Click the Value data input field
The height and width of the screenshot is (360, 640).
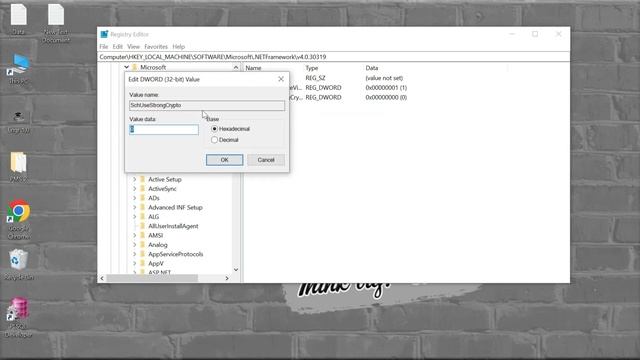164,130
